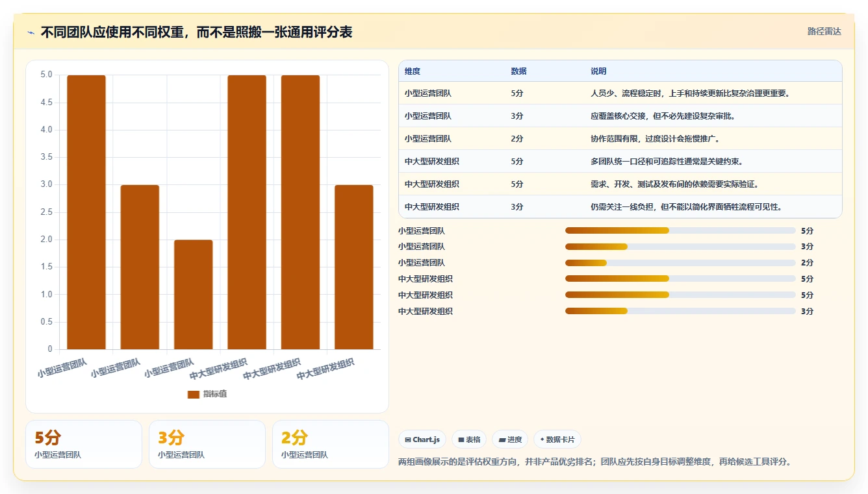Click the 3分 cell in the 应覆盖核心交接 table row
This screenshot has height=494, width=868.
coord(517,116)
